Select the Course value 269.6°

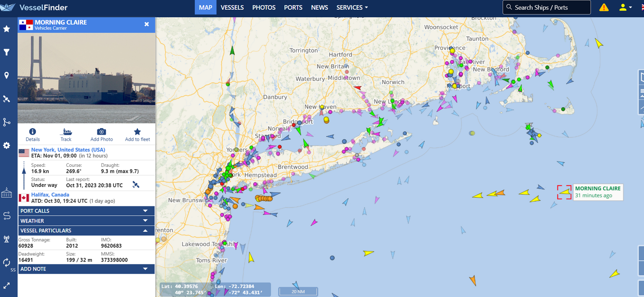[x=74, y=171]
